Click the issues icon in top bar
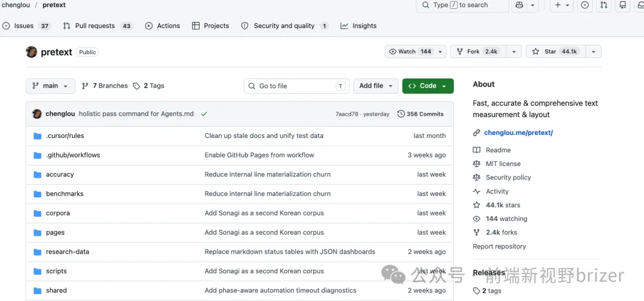This screenshot has width=644, height=301. (x=585, y=5)
